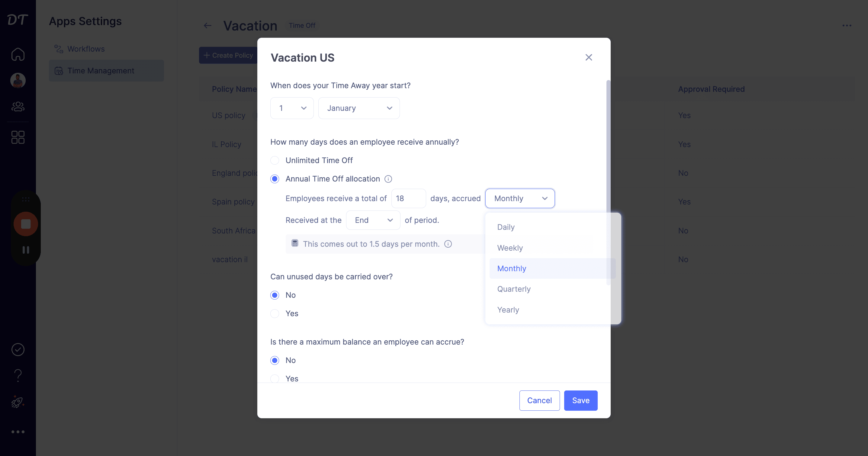Select No for carrying over unused days
The height and width of the screenshot is (456, 868).
click(x=275, y=295)
